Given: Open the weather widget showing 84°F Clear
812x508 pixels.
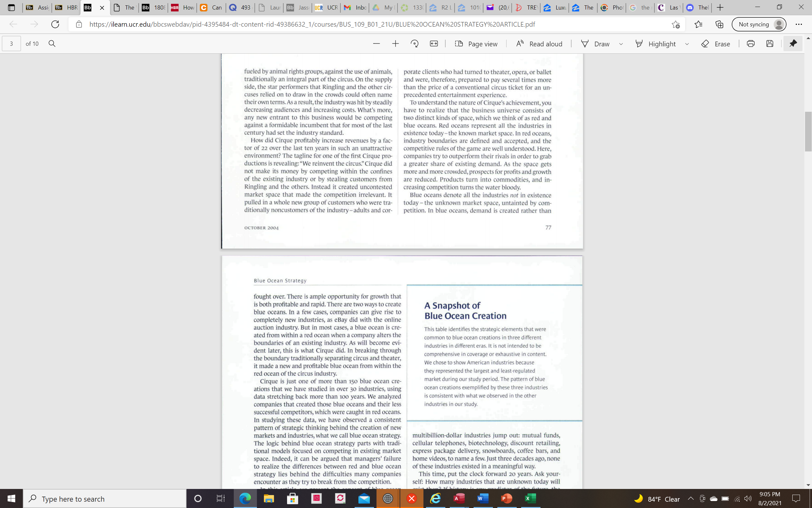Looking at the screenshot, I should (657, 498).
